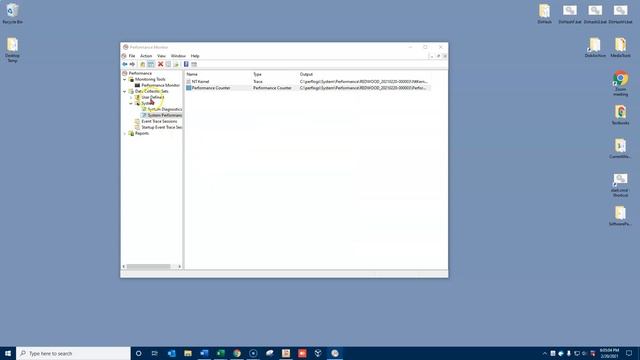The height and width of the screenshot is (360, 640).
Task: Select System Diagnostics collector set
Action: (x=164, y=109)
